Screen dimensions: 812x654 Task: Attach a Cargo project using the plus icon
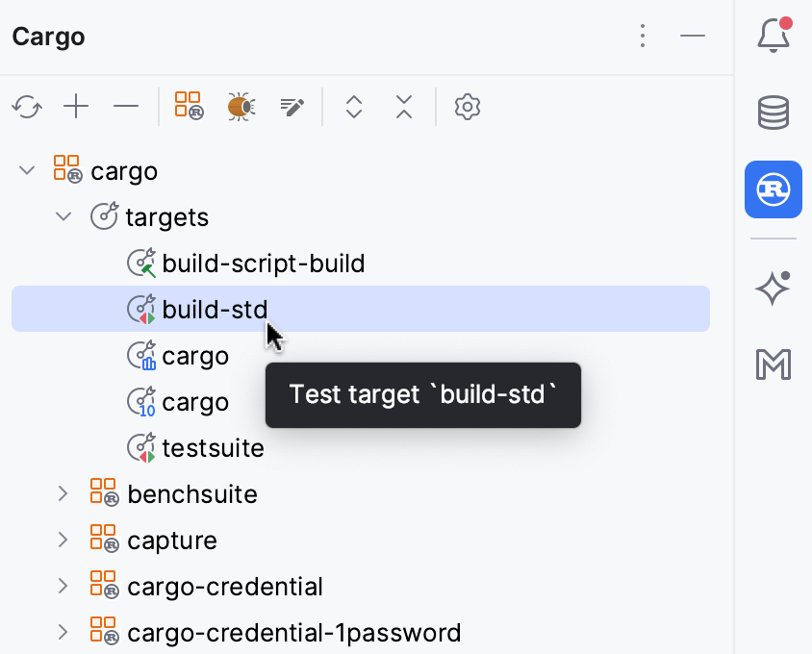pyautogui.click(x=76, y=107)
